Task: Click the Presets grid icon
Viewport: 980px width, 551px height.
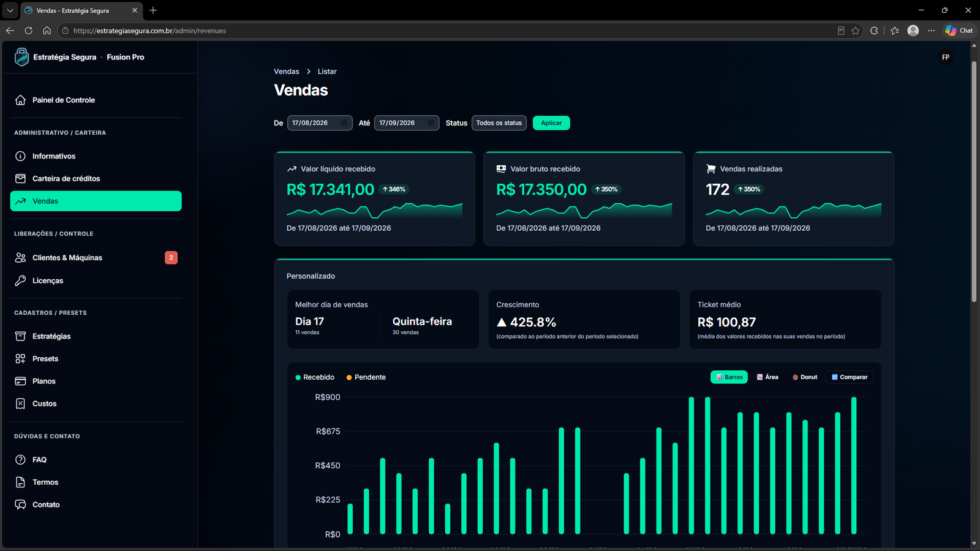Action: point(21,359)
